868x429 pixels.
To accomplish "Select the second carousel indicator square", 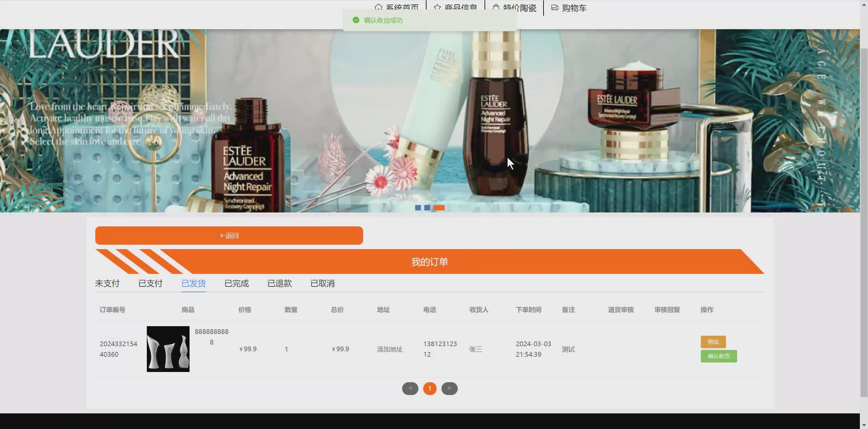I will (x=427, y=208).
